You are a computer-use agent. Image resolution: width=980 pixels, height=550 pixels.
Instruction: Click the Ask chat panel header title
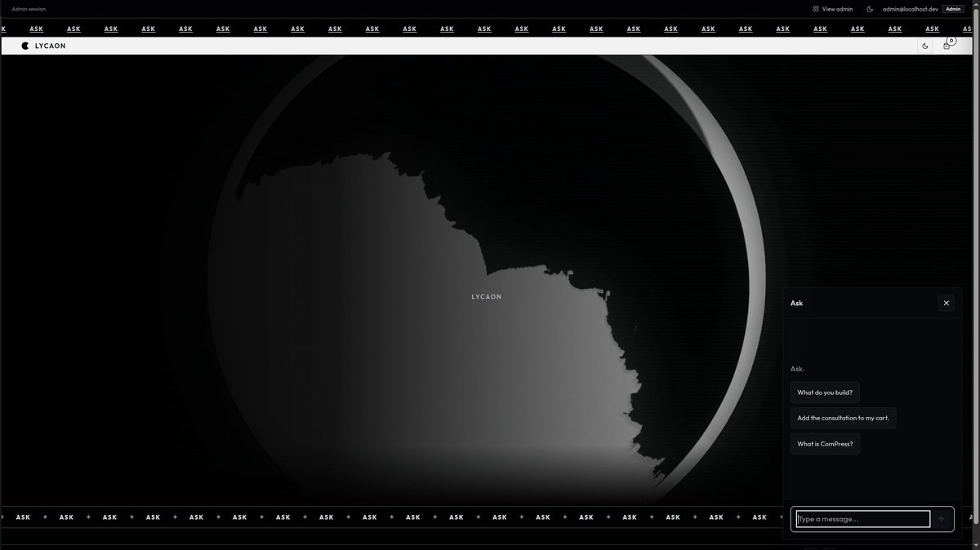[x=796, y=303]
